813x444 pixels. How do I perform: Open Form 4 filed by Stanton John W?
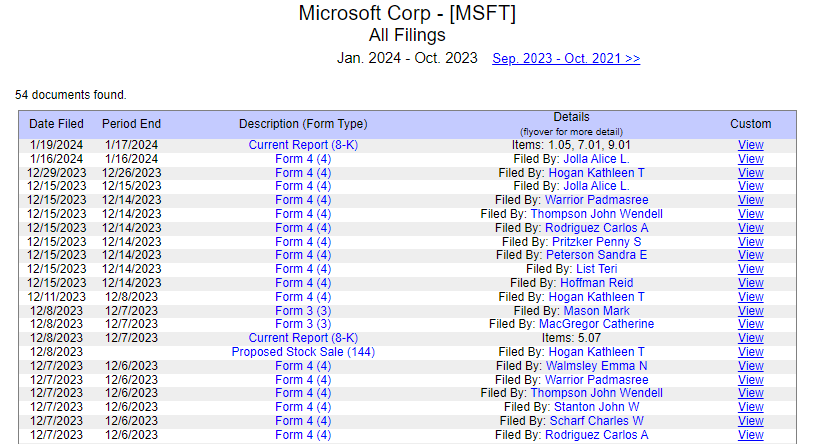(x=303, y=407)
